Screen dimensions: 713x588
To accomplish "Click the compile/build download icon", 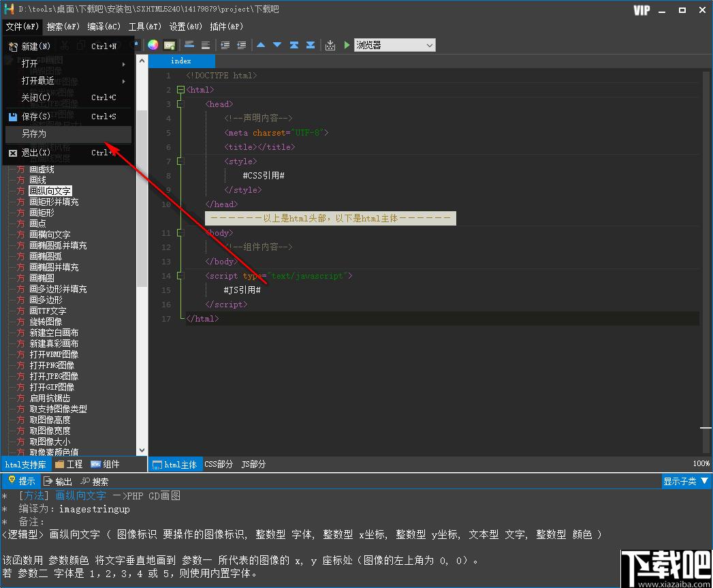I will pyautogui.click(x=330, y=45).
